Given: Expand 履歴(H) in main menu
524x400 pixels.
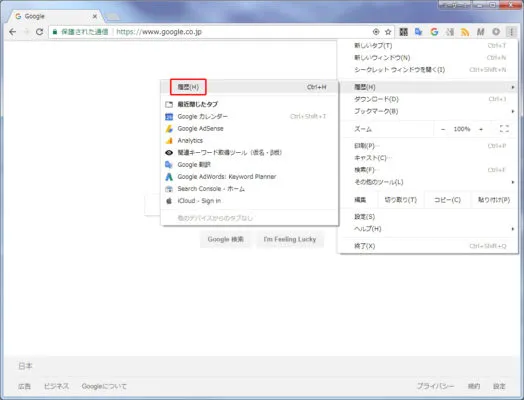Looking at the screenshot, I should 428,87.
